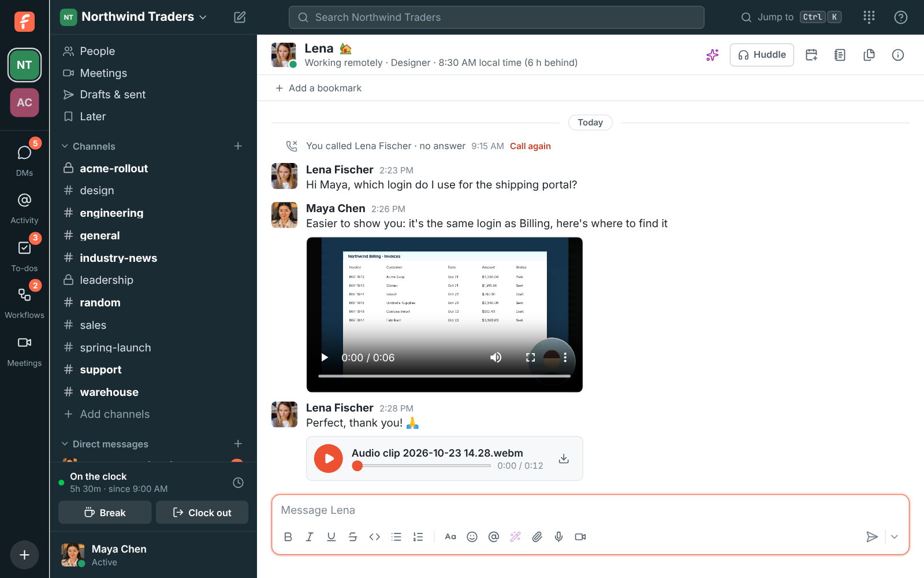The image size is (924, 578).
Task: Open video more options menu
Action: pos(565,358)
